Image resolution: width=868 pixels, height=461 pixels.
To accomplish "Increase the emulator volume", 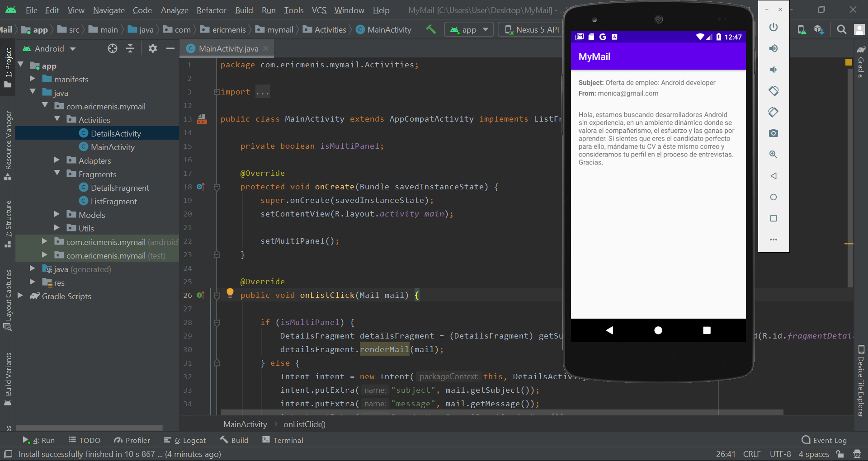I will (773, 48).
